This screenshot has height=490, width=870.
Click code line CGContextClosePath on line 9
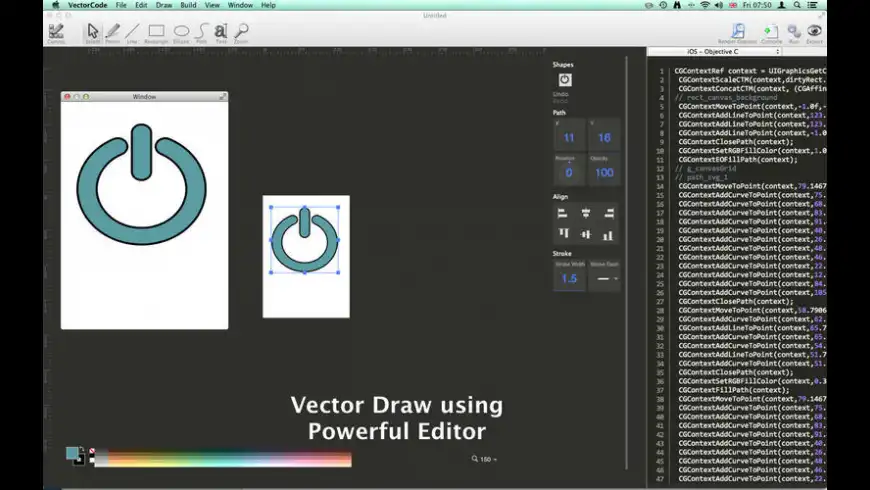(x=736, y=142)
